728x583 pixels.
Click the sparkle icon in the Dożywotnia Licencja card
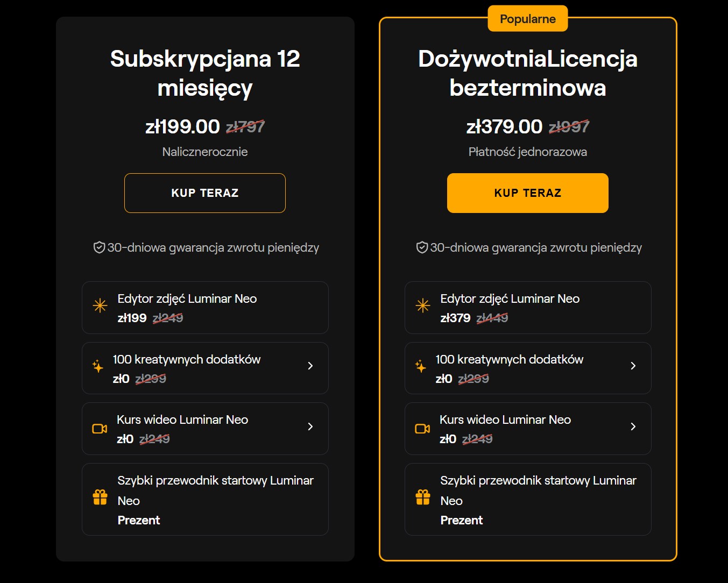click(421, 366)
